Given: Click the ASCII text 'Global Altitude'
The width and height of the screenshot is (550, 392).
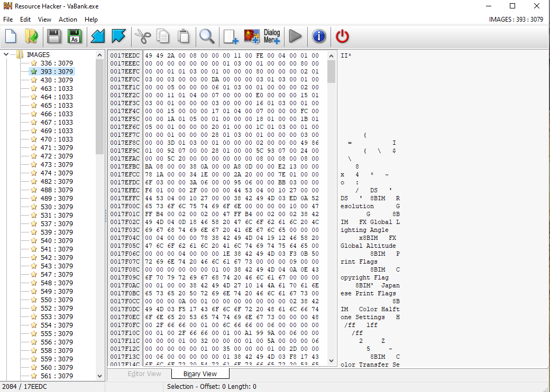Looking at the screenshot, I should tap(368, 246).
